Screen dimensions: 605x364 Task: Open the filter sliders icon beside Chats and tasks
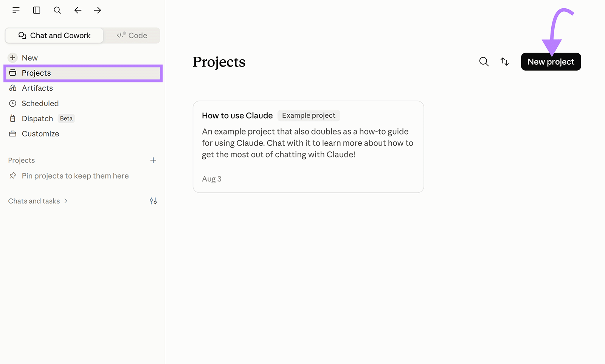[x=153, y=201]
